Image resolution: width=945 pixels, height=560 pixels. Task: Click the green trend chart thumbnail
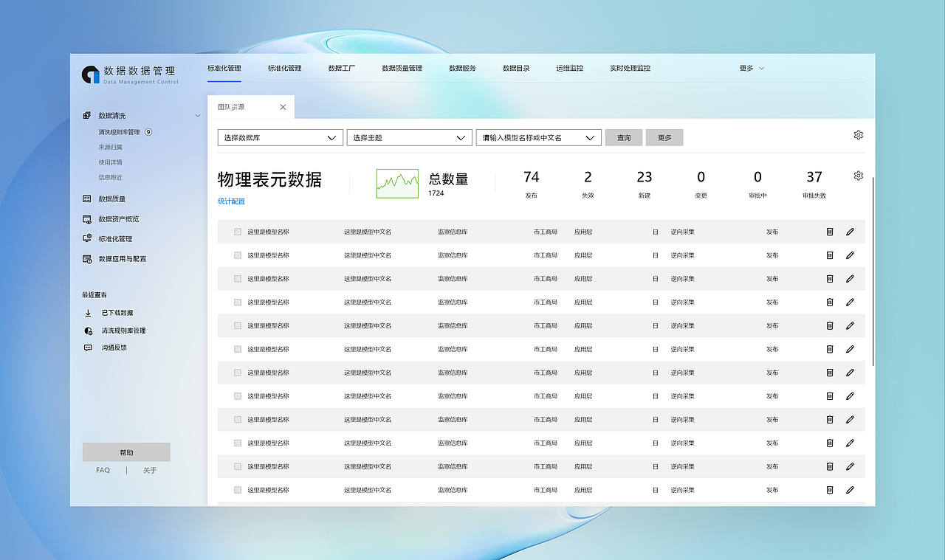(396, 182)
